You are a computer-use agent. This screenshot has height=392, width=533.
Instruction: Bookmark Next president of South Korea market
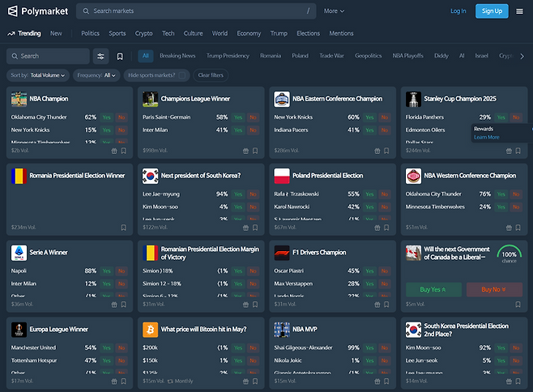tap(255, 228)
